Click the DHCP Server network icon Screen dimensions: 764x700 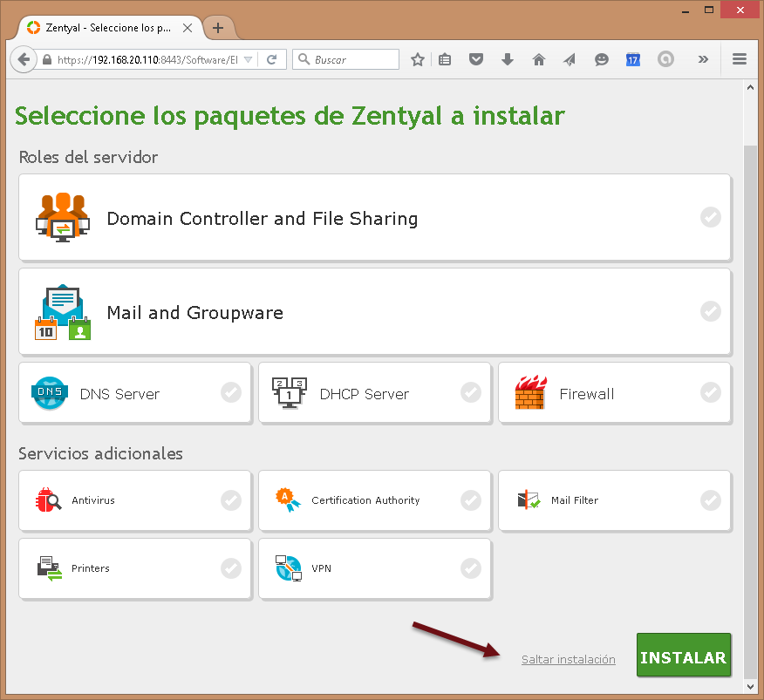290,393
